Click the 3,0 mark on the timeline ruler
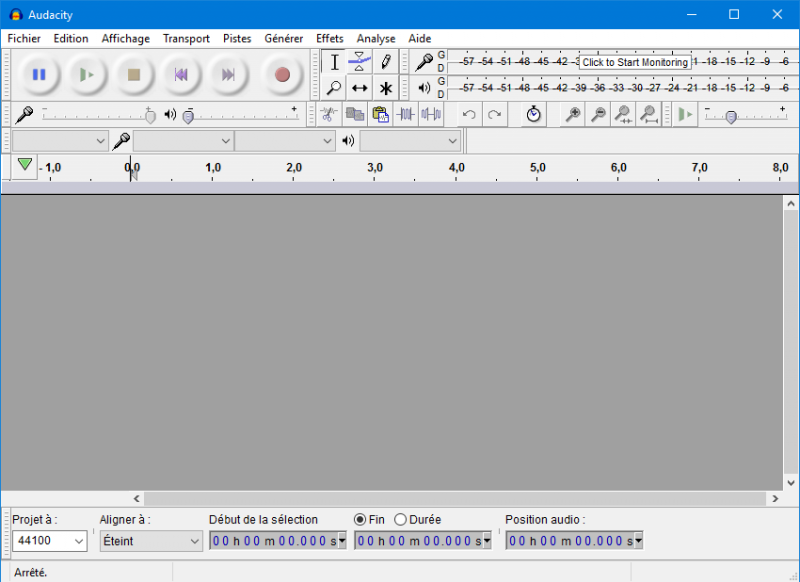The height and width of the screenshot is (582, 800). (x=375, y=168)
